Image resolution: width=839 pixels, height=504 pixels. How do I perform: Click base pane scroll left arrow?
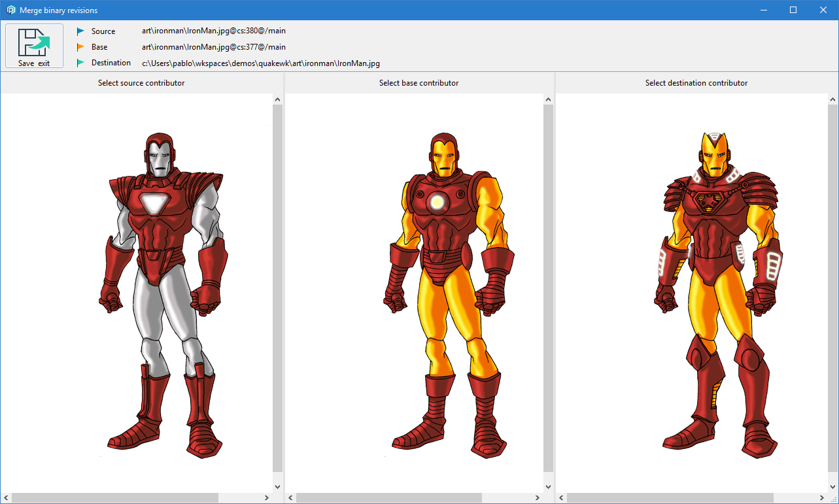[x=291, y=498]
